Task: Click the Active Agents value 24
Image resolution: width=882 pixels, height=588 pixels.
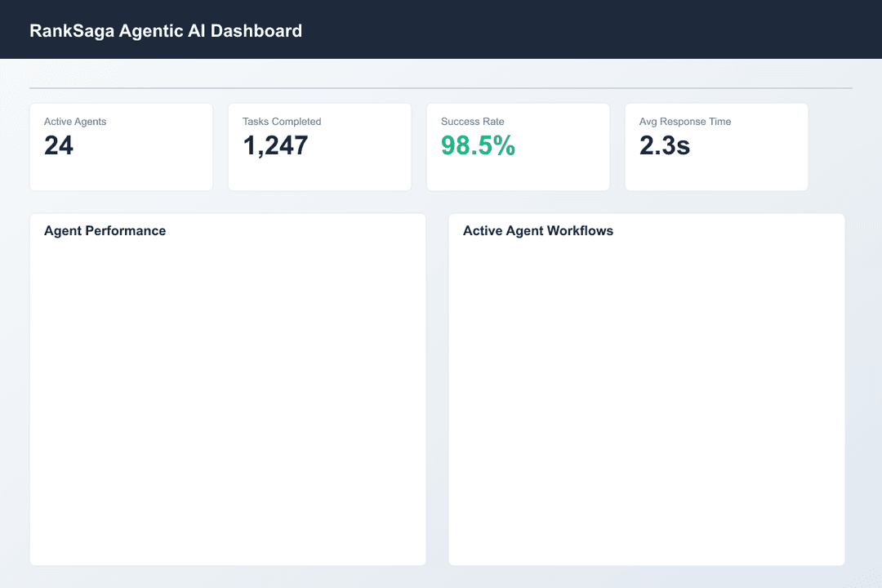Action: coord(59,145)
